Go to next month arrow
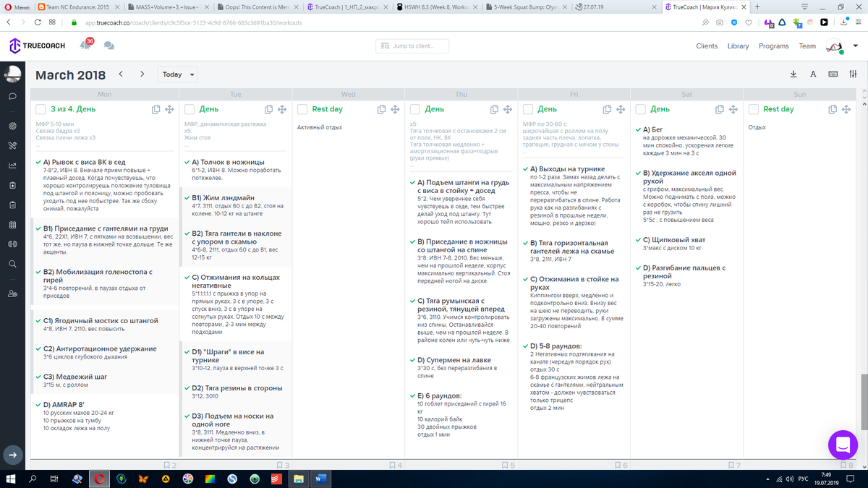The width and height of the screenshot is (868, 488). (142, 74)
